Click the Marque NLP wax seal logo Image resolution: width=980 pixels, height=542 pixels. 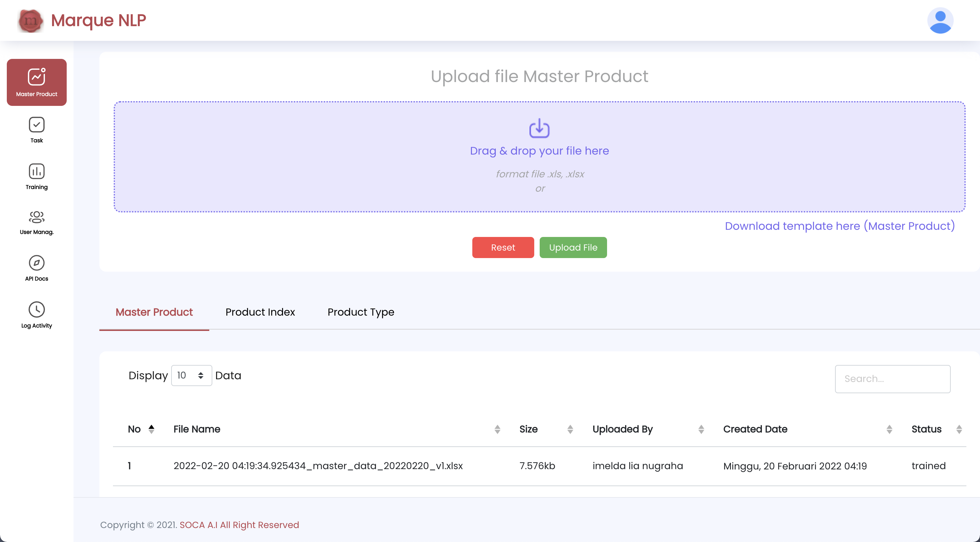click(x=30, y=20)
